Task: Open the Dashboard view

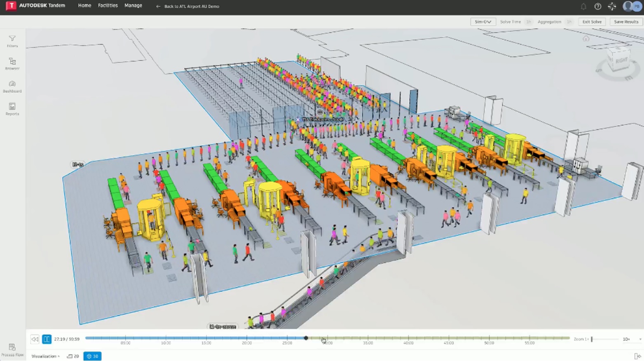Action: click(12, 87)
